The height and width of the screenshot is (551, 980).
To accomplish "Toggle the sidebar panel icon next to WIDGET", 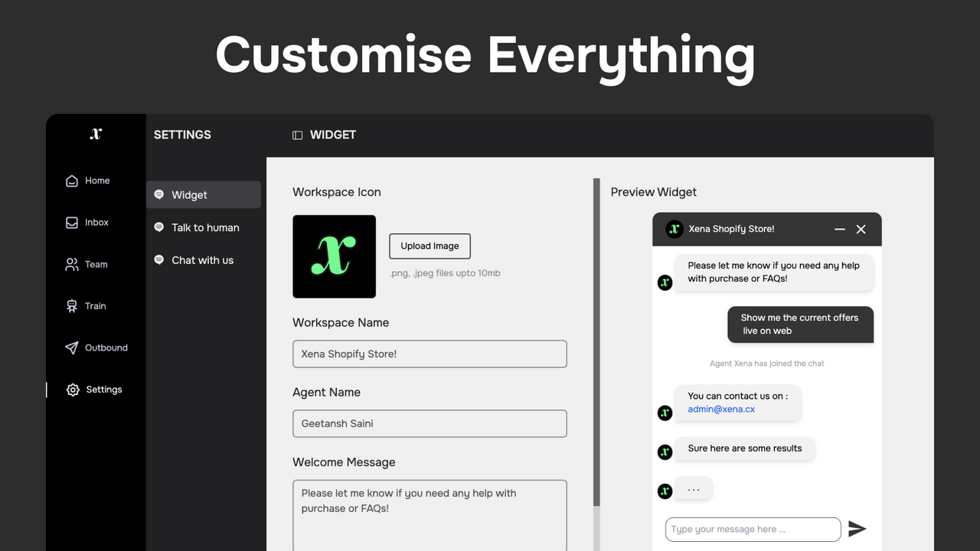I will (298, 135).
